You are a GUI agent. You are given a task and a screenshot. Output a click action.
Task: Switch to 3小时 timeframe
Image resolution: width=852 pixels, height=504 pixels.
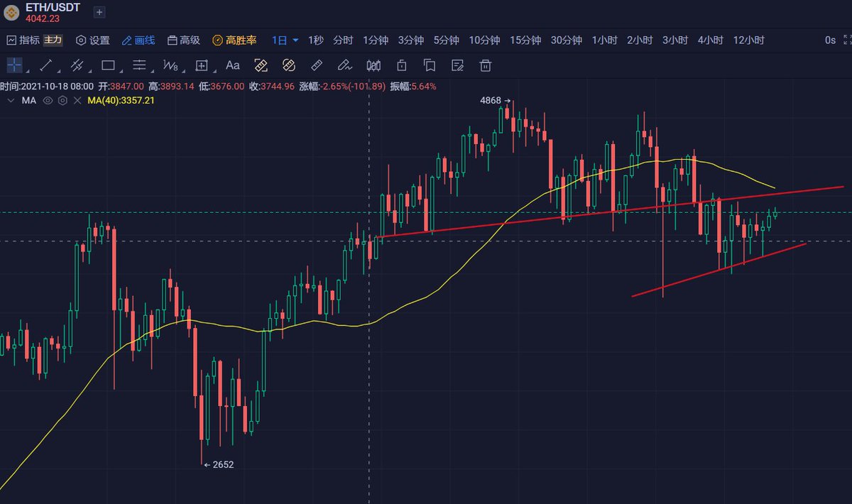pos(675,40)
